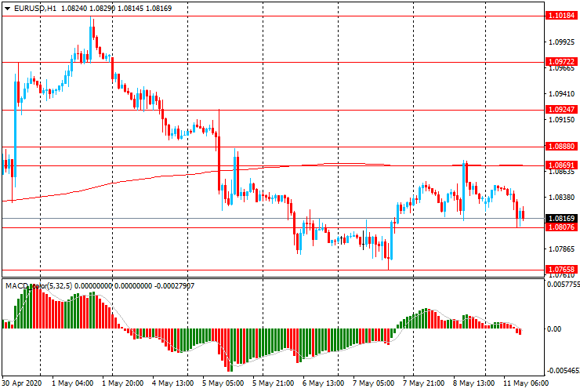Select the 1.08076 support level label
Image resolution: width=580 pixels, height=392 pixels.
click(562, 227)
